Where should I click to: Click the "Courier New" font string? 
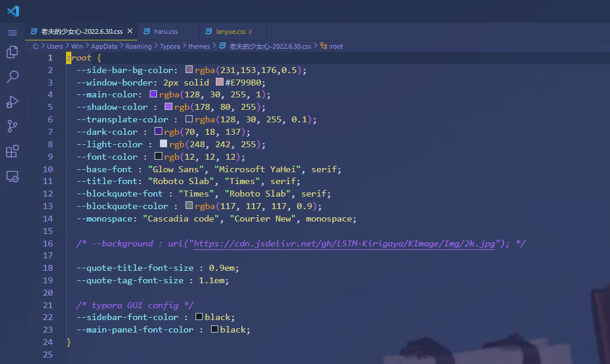pyautogui.click(x=262, y=219)
